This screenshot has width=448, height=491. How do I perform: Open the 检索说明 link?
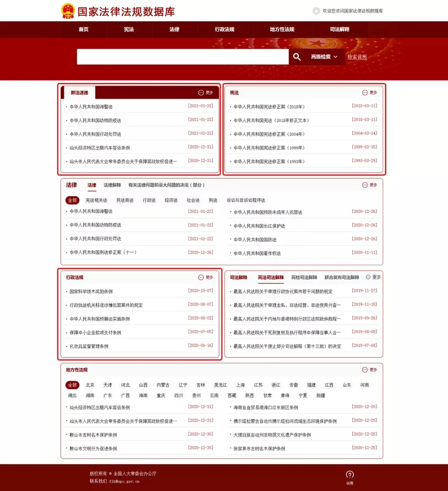(x=357, y=57)
